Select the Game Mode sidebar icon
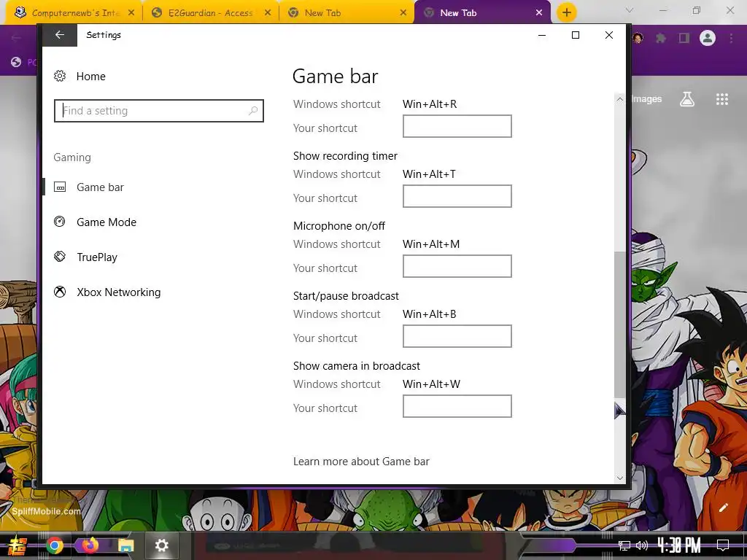The height and width of the screenshot is (560, 747). click(x=60, y=222)
